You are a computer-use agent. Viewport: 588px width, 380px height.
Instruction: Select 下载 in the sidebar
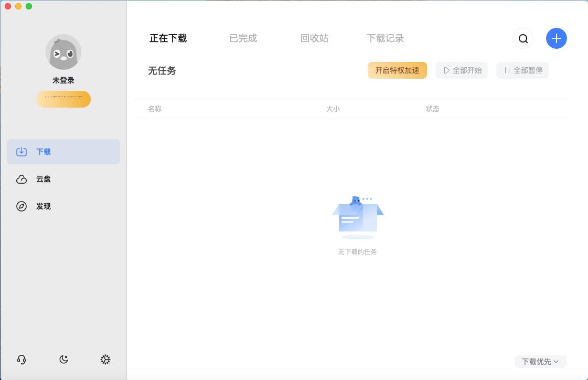(x=63, y=152)
